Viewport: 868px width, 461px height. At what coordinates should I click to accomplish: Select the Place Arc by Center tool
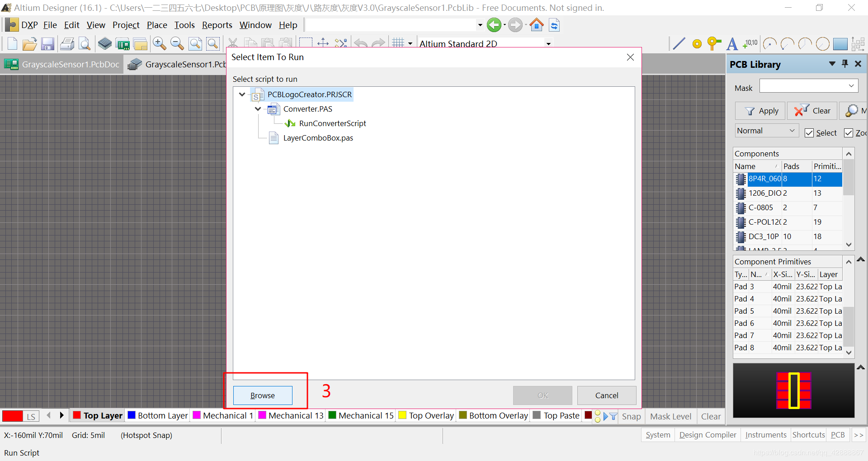point(769,44)
